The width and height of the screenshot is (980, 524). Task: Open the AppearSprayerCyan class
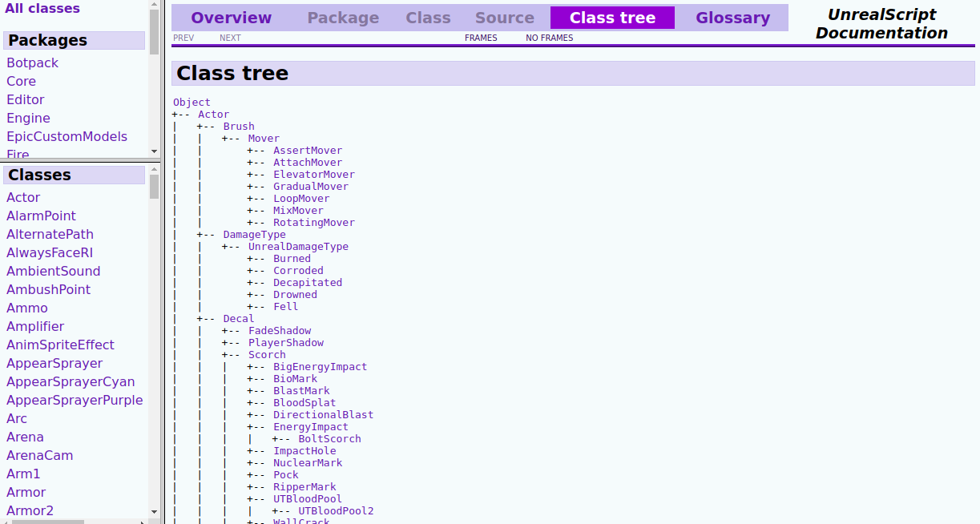pos(71,381)
